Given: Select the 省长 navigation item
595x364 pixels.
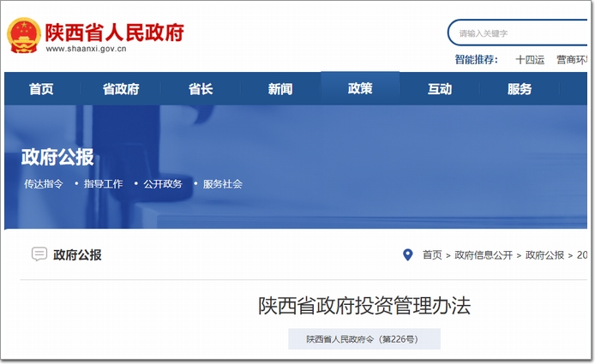Looking at the screenshot, I should click(x=201, y=89).
